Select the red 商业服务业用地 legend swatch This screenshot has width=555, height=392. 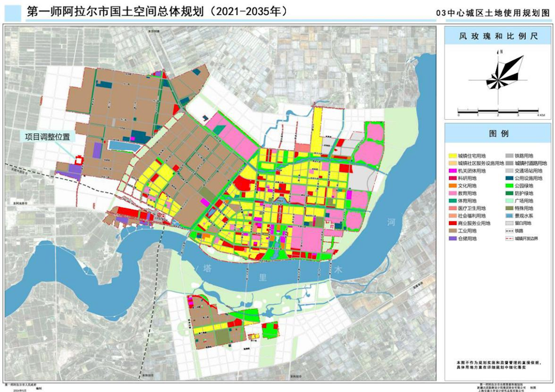(453, 223)
